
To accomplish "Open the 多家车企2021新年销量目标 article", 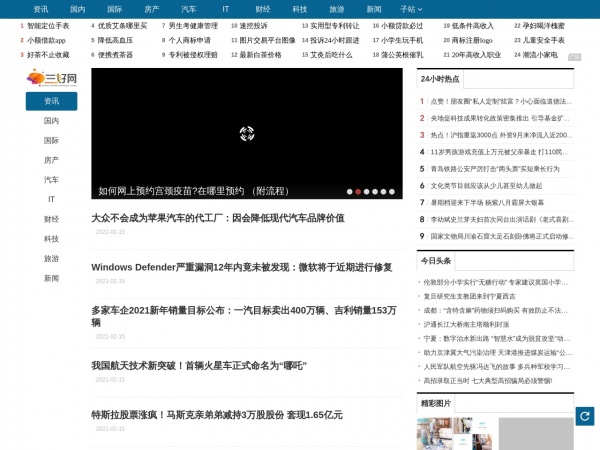I will click(x=244, y=316).
